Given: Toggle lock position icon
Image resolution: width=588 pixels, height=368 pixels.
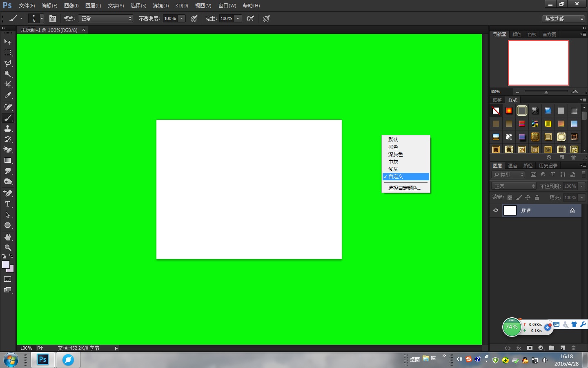Looking at the screenshot, I should pos(528,197).
